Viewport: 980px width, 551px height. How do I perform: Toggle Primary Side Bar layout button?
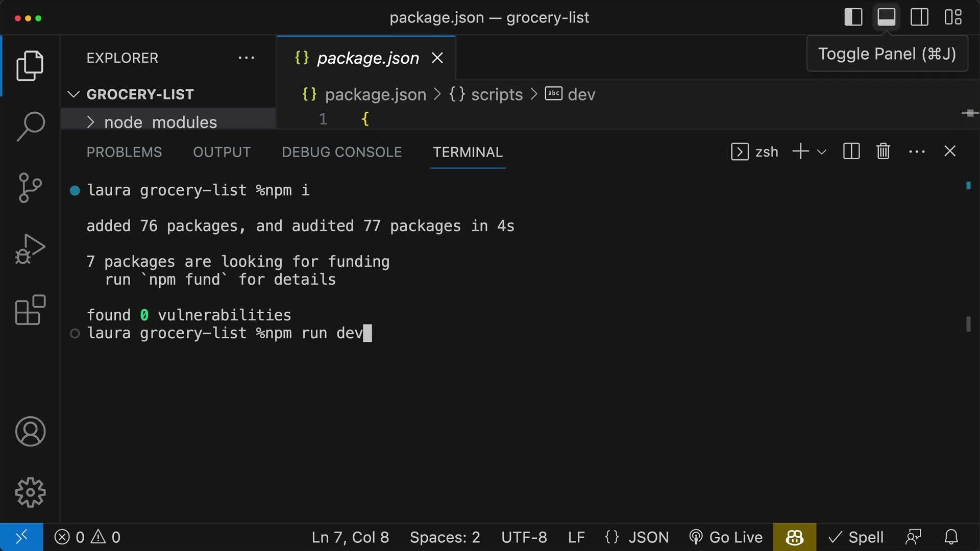[853, 17]
